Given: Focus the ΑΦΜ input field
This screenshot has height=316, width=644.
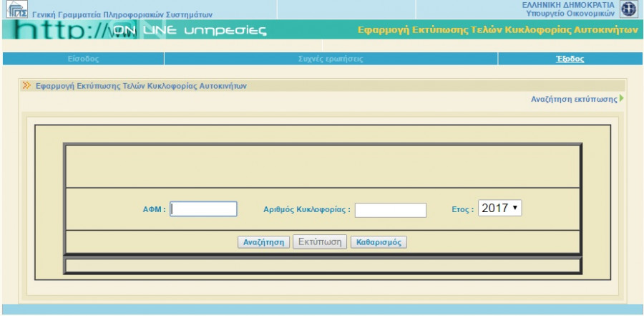Looking at the screenshot, I should 204,209.
